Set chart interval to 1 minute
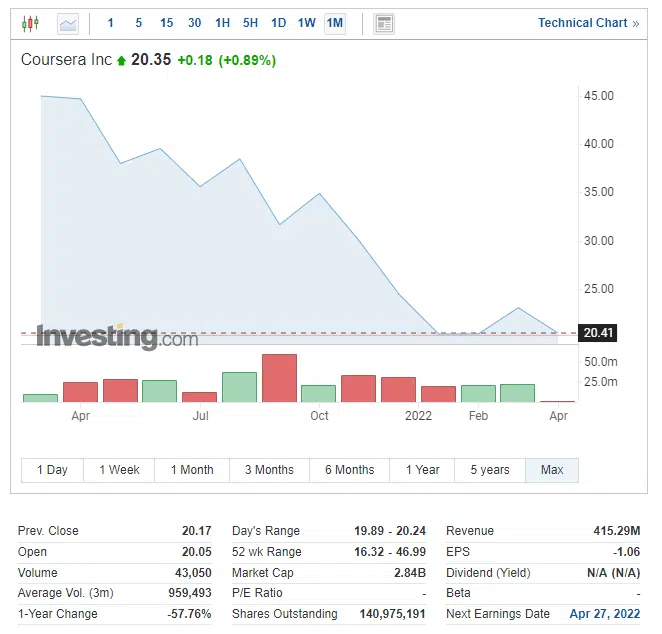The height and width of the screenshot is (634, 662). pyautogui.click(x=111, y=23)
